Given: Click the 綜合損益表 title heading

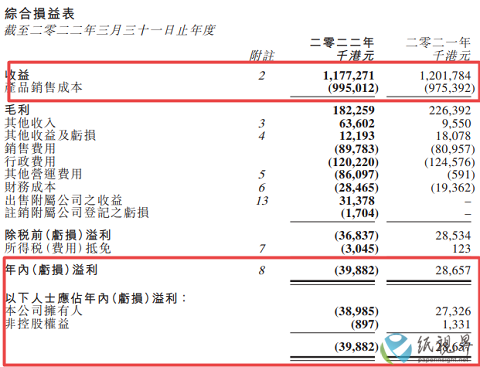Looking at the screenshot, I should click(x=39, y=14).
